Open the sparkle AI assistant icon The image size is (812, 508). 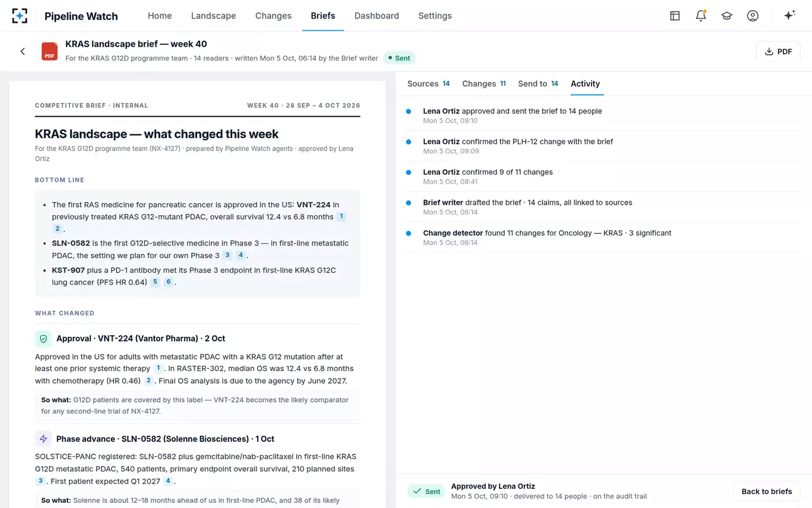click(x=789, y=15)
